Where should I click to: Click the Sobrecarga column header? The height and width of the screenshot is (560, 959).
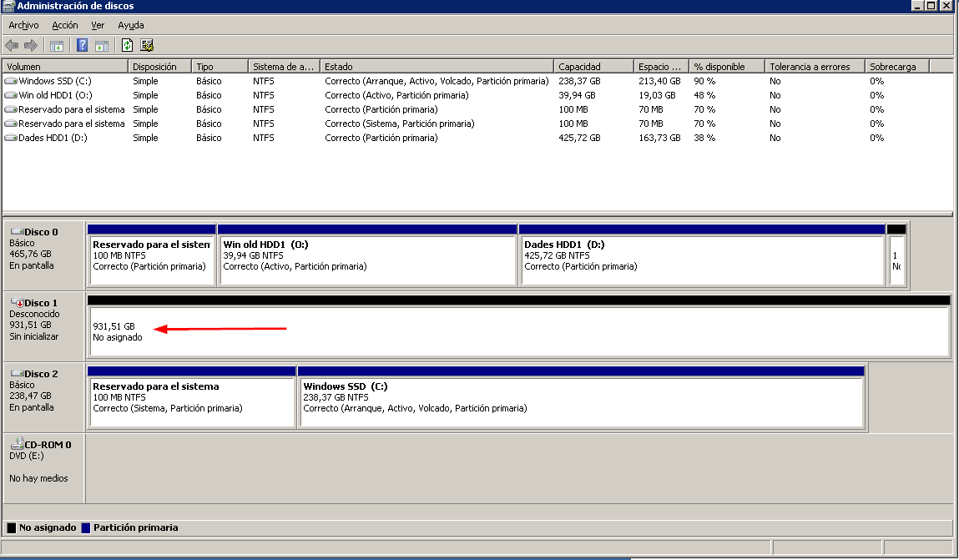897,67
